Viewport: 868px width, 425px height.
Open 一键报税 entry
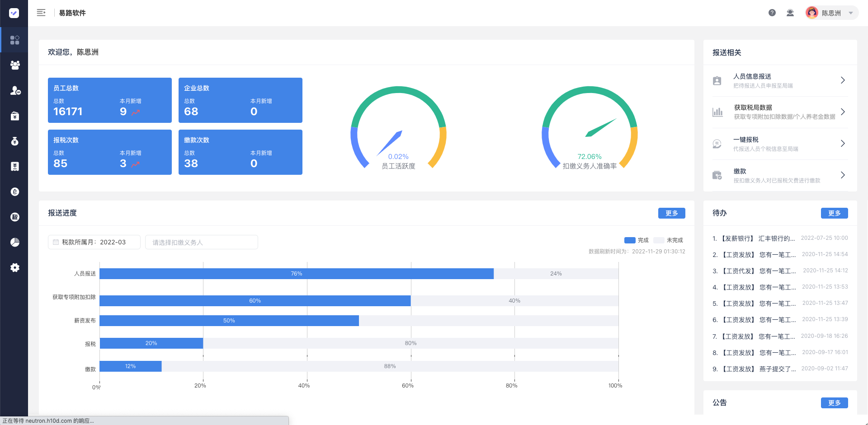[x=780, y=144]
